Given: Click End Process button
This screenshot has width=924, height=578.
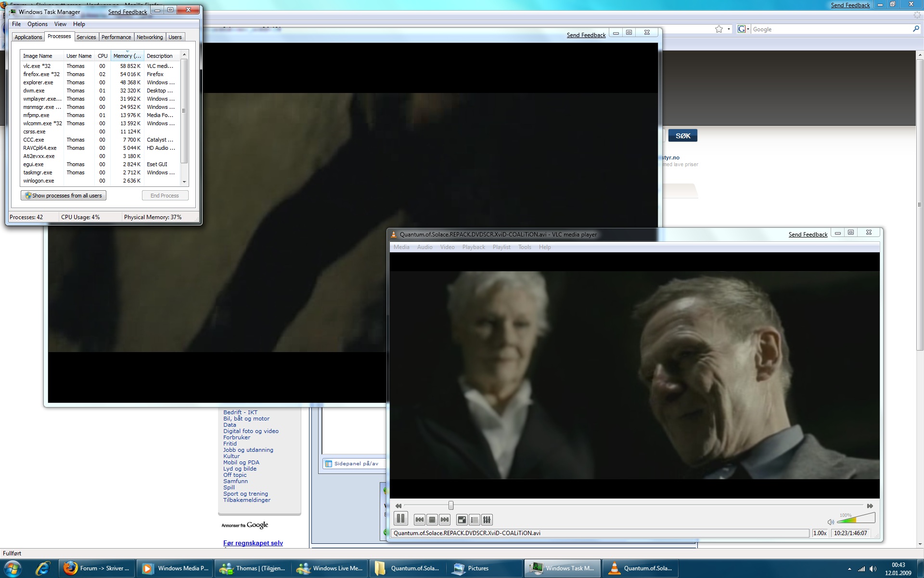Looking at the screenshot, I should click(165, 196).
